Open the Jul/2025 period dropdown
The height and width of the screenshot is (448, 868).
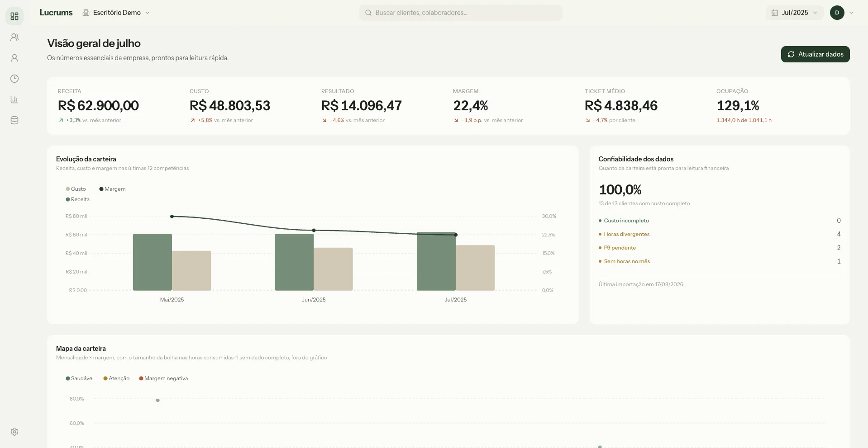coord(794,13)
